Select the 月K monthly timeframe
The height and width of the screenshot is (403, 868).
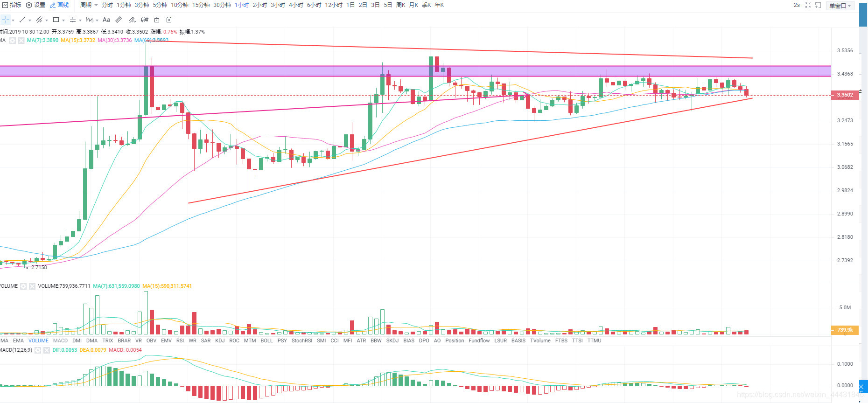[x=413, y=5]
